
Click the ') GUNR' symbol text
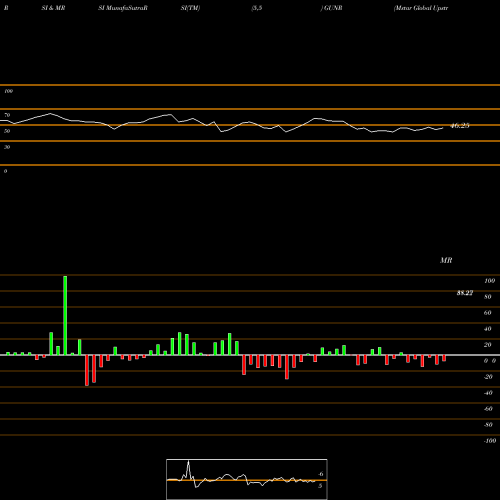pyautogui.click(x=331, y=8)
